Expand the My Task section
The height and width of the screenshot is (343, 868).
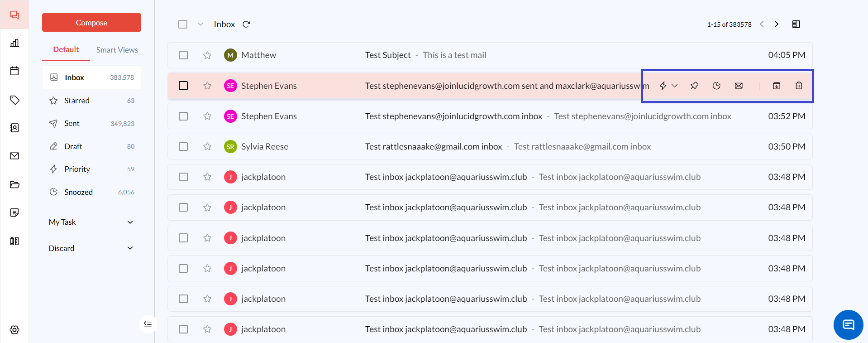click(130, 222)
